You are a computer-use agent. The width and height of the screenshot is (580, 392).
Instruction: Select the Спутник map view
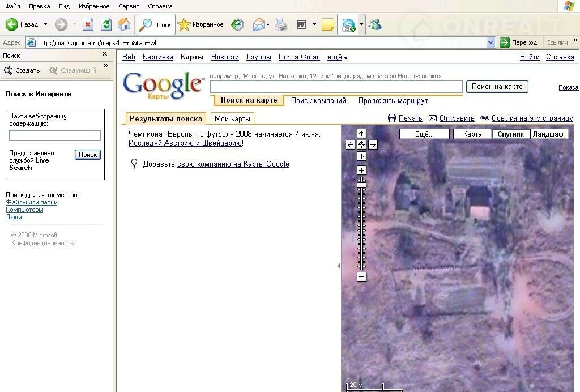click(511, 134)
